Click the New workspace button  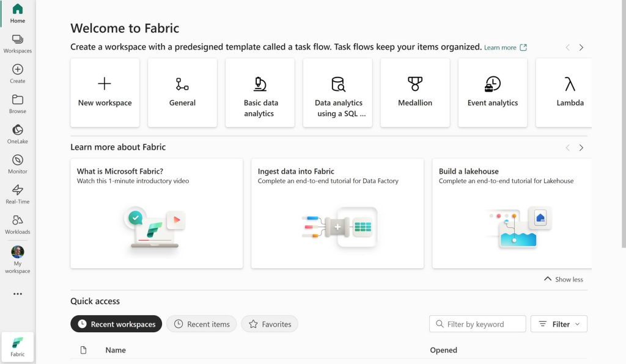105,93
